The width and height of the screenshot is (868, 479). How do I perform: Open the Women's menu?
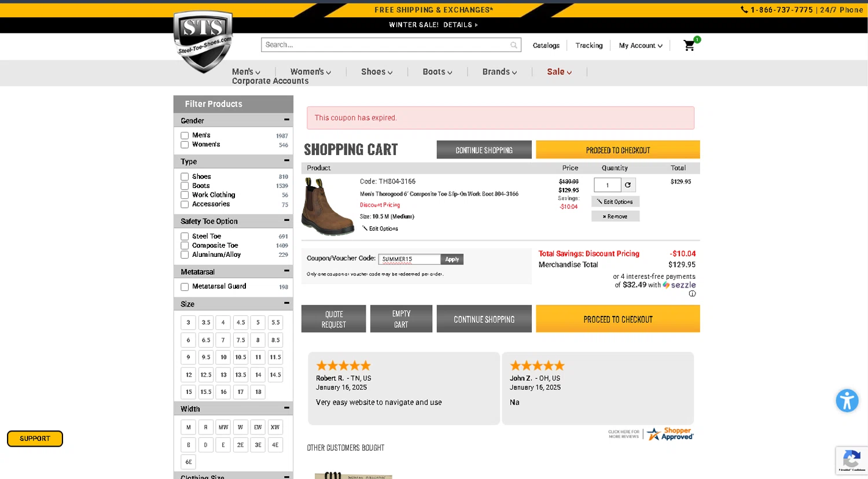311,72
